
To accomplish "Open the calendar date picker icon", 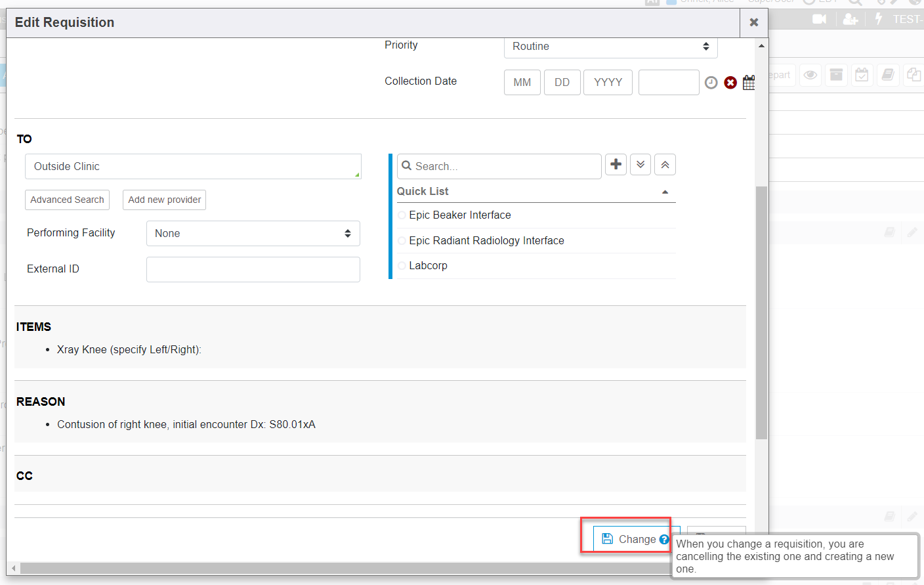I will pyautogui.click(x=749, y=83).
